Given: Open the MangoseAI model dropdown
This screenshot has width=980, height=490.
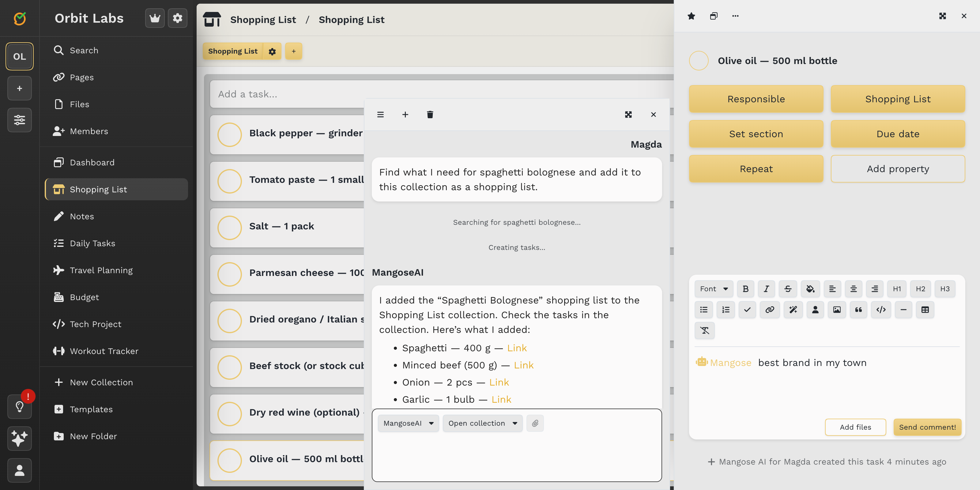Looking at the screenshot, I should (x=408, y=423).
